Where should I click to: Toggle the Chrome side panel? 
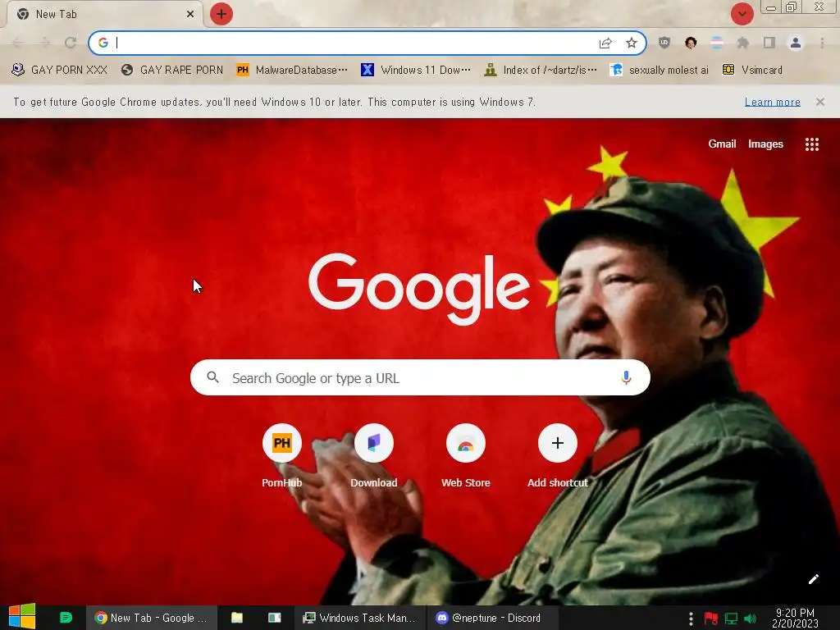pyautogui.click(x=769, y=43)
